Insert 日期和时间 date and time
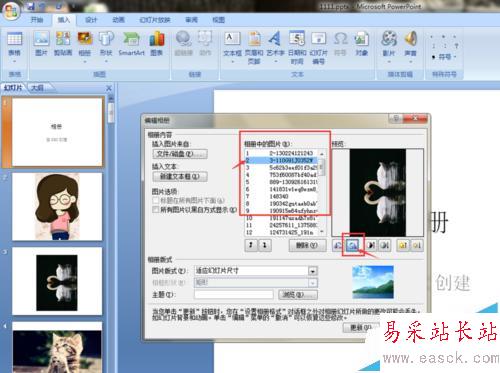 point(297,47)
